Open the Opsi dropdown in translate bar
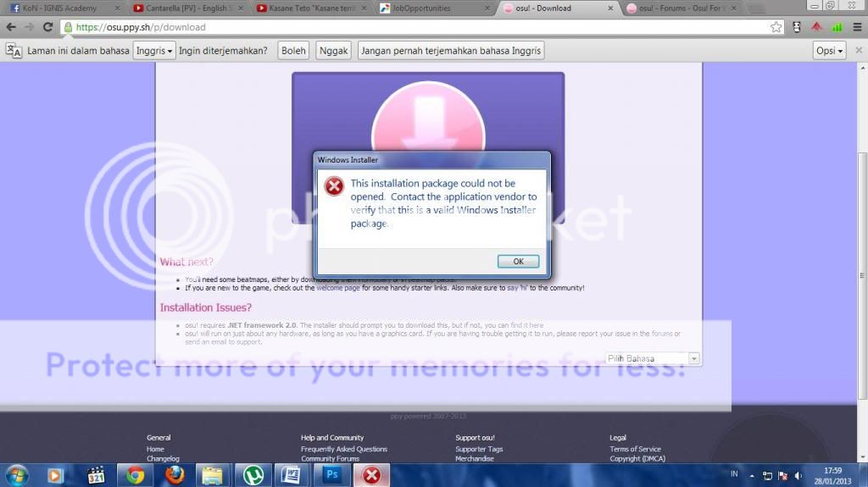 829,50
